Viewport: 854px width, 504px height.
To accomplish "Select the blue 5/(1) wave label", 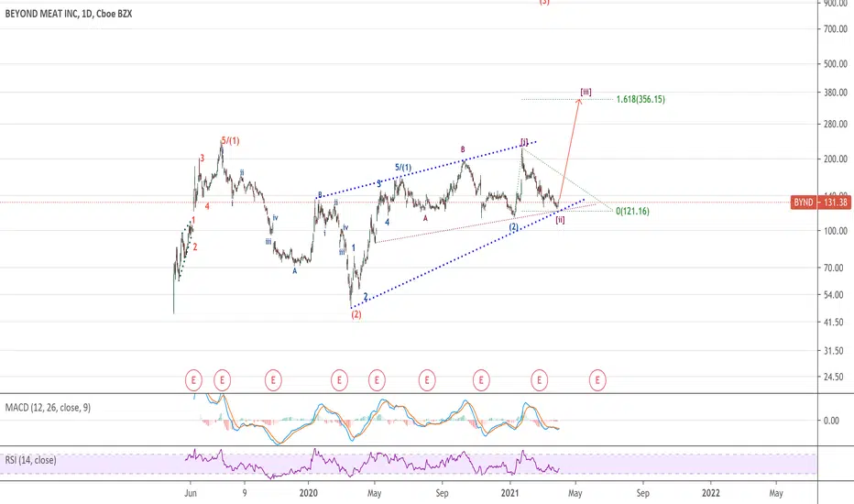I will [x=403, y=168].
